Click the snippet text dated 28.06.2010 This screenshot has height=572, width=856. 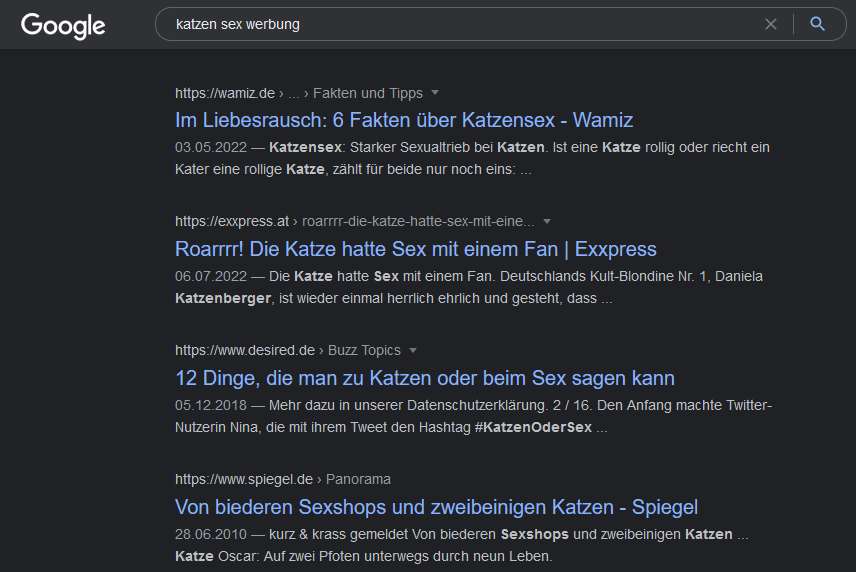click(461, 545)
